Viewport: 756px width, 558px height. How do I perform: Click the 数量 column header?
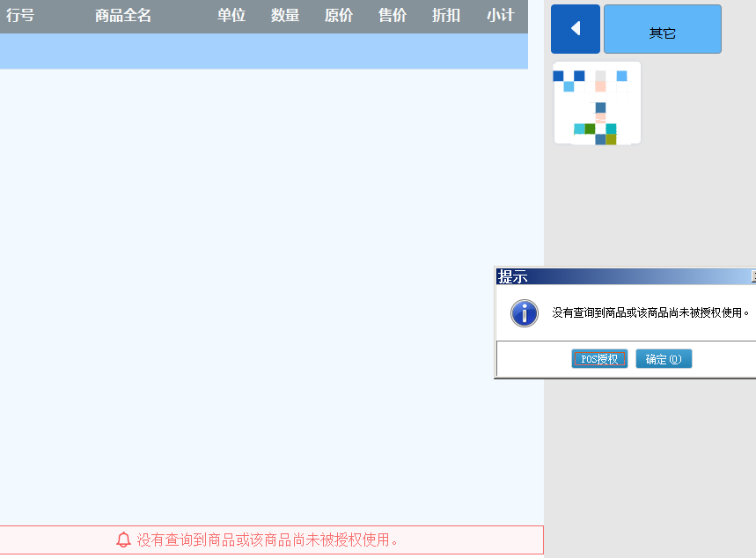point(285,16)
